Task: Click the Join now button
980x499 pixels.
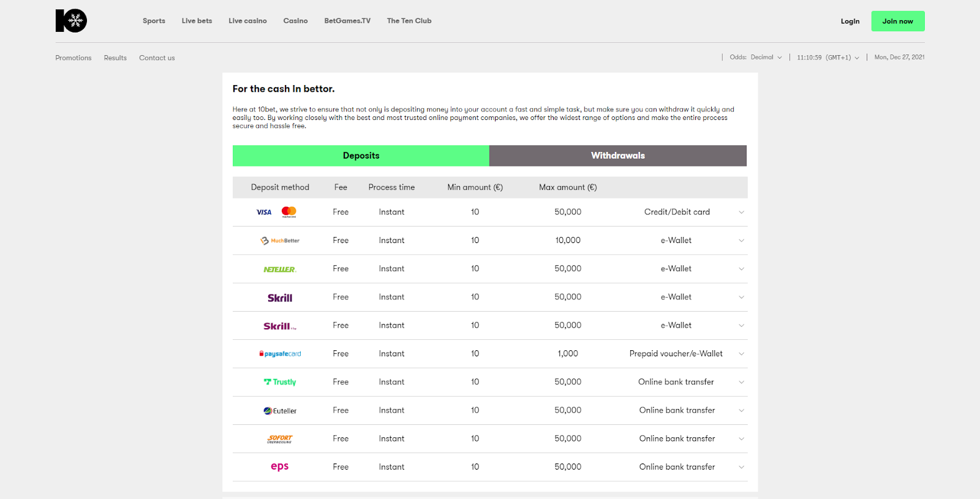Action: pyautogui.click(x=898, y=21)
